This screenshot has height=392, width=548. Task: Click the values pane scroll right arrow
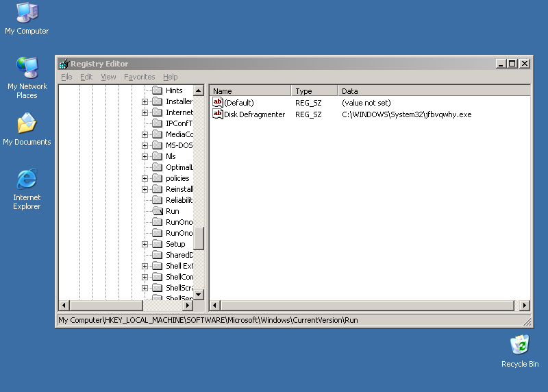tap(525, 305)
